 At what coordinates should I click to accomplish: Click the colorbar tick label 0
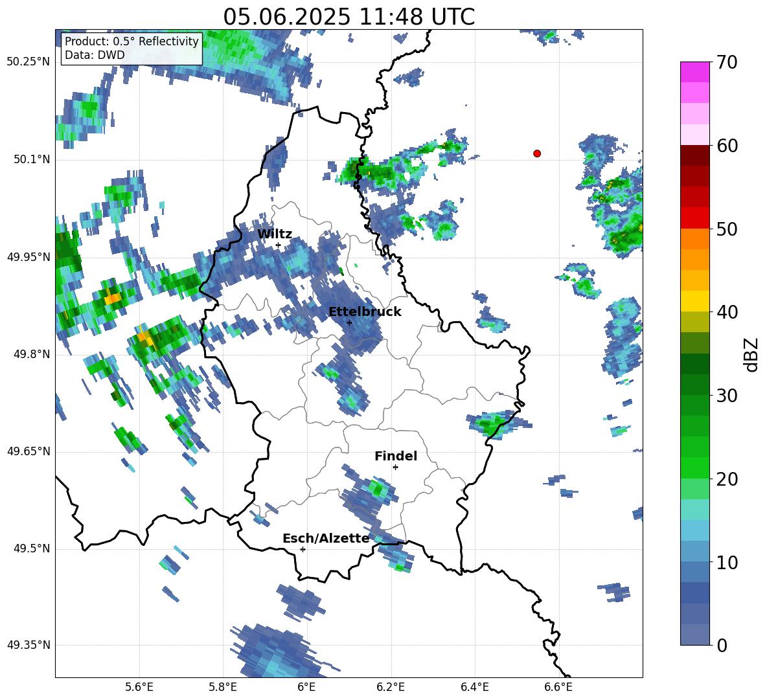pos(722,645)
